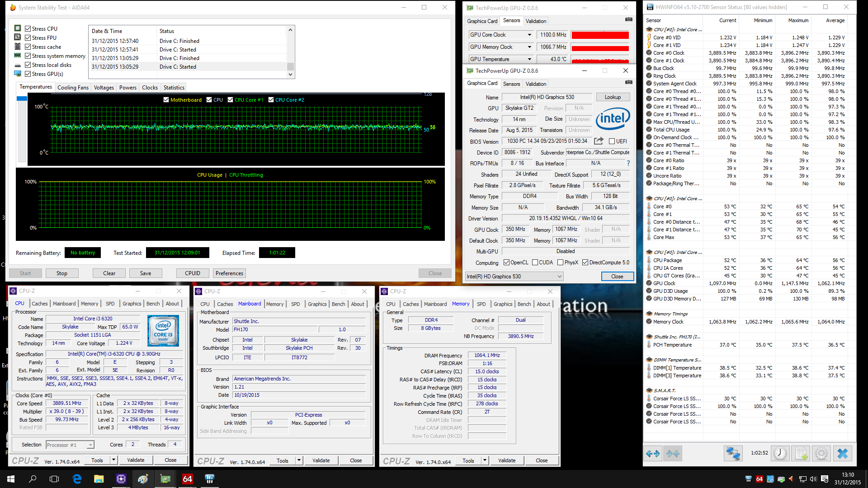Toggle Stress FPU checkbox

pos(28,38)
